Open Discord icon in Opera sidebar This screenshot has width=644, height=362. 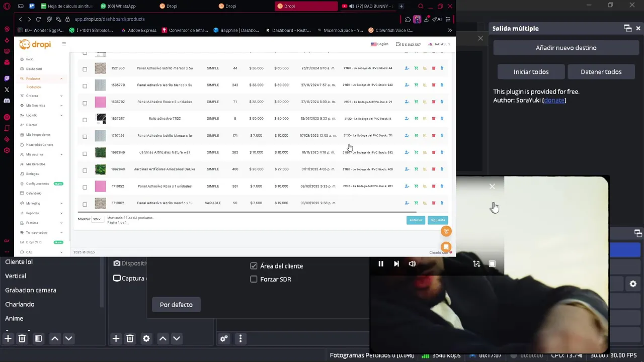point(7,101)
